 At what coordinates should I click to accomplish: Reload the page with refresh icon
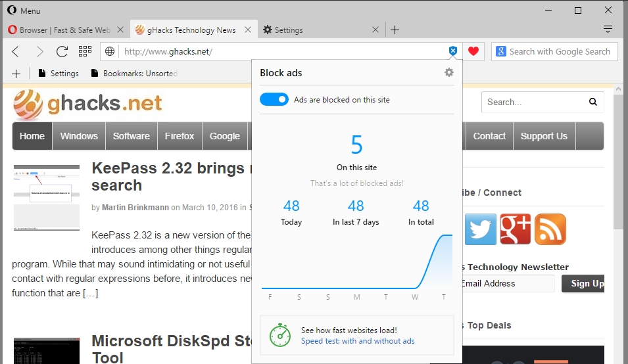(62, 51)
